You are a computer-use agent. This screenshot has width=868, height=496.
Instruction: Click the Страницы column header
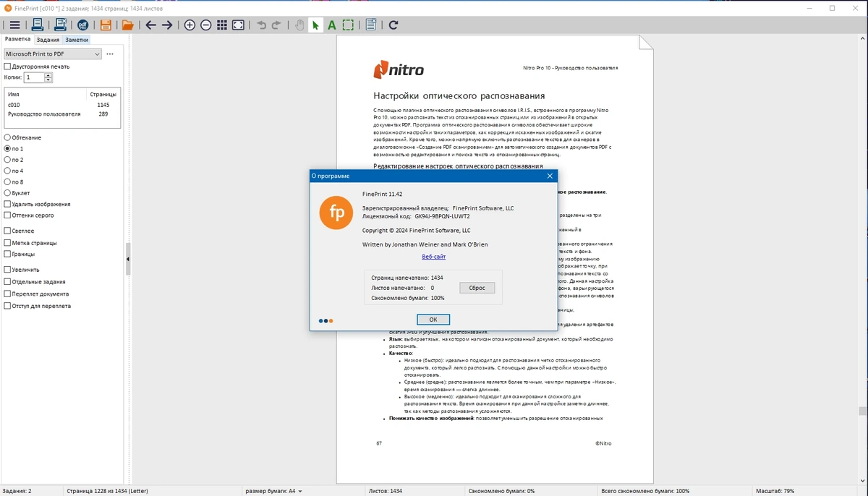pyautogui.click(x=102, y=94)
